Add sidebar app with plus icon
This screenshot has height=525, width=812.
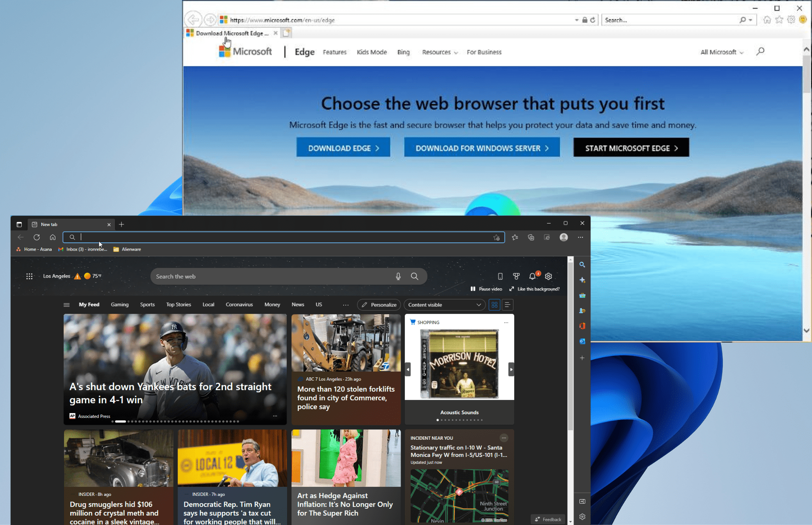(x=582, y=358)
